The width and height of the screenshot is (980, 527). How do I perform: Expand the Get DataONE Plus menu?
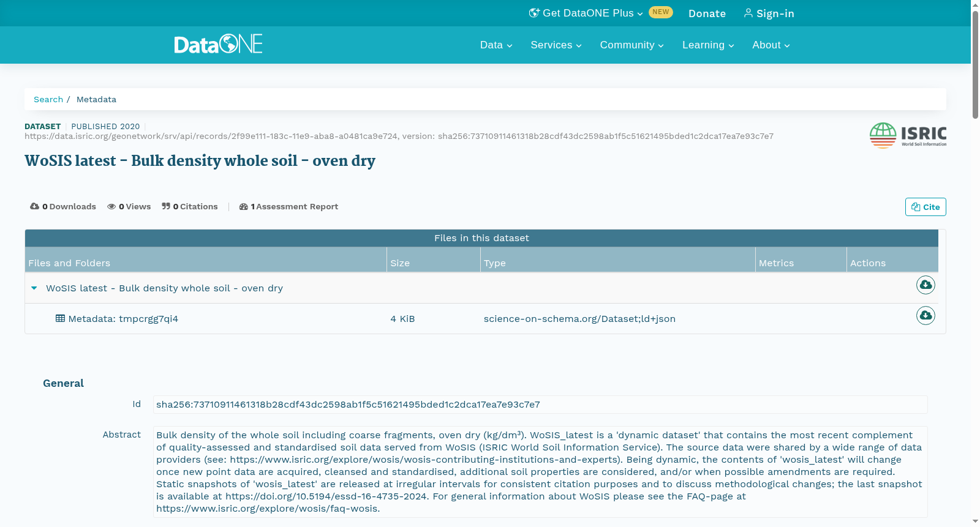pos(587,13)
